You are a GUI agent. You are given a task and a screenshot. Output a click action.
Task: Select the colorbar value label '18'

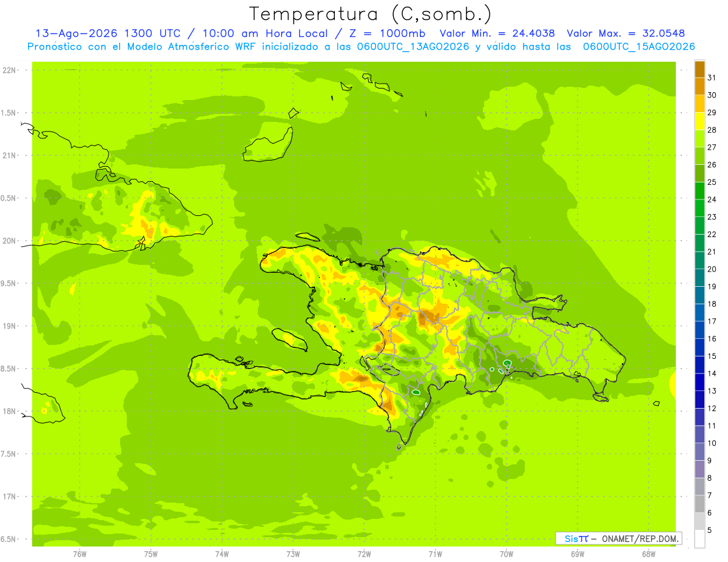click(712, 304)
